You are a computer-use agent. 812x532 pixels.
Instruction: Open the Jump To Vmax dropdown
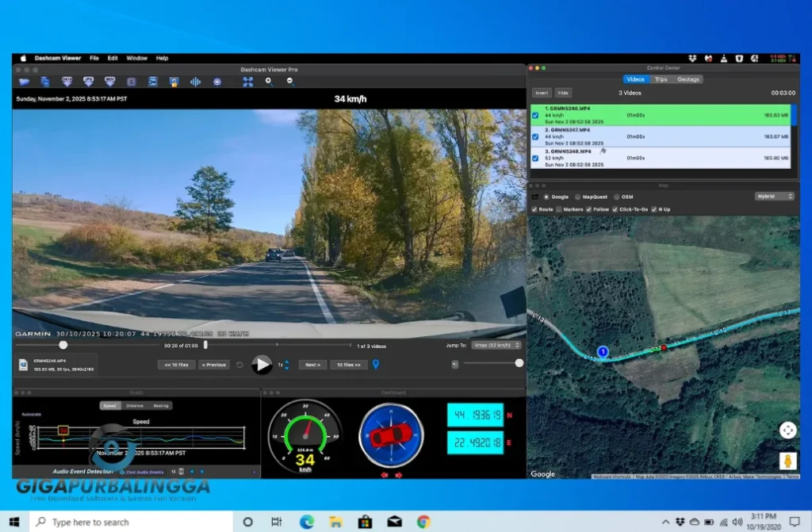click(x=497, y=345)
